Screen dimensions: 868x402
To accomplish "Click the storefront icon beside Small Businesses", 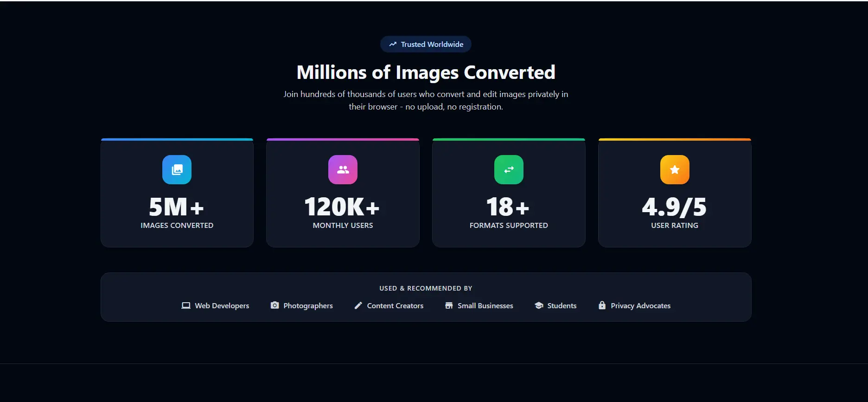I will point(449,305).
